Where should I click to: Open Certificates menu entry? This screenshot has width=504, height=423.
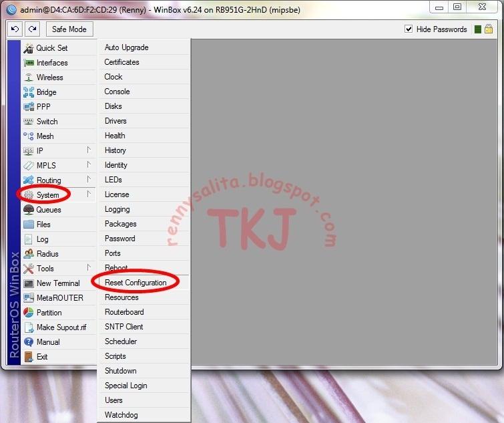(x=144, y=62)
